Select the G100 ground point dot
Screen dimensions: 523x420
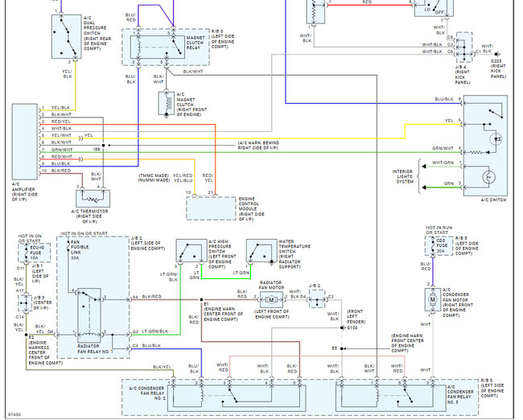pyautogui.click(x=342, y=328)
